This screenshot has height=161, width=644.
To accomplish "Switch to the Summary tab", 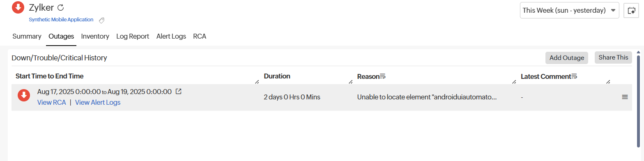I will click(x=27, y=36).
